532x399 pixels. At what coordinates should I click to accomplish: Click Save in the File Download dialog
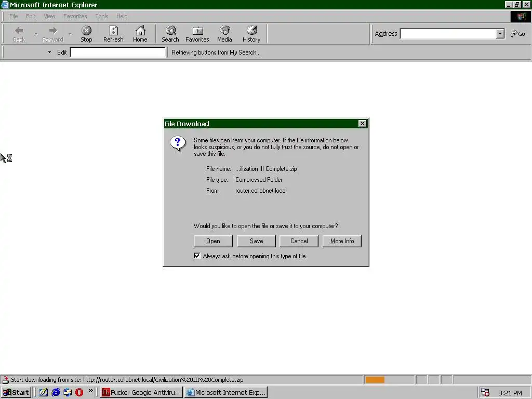[x=256, y=241]
